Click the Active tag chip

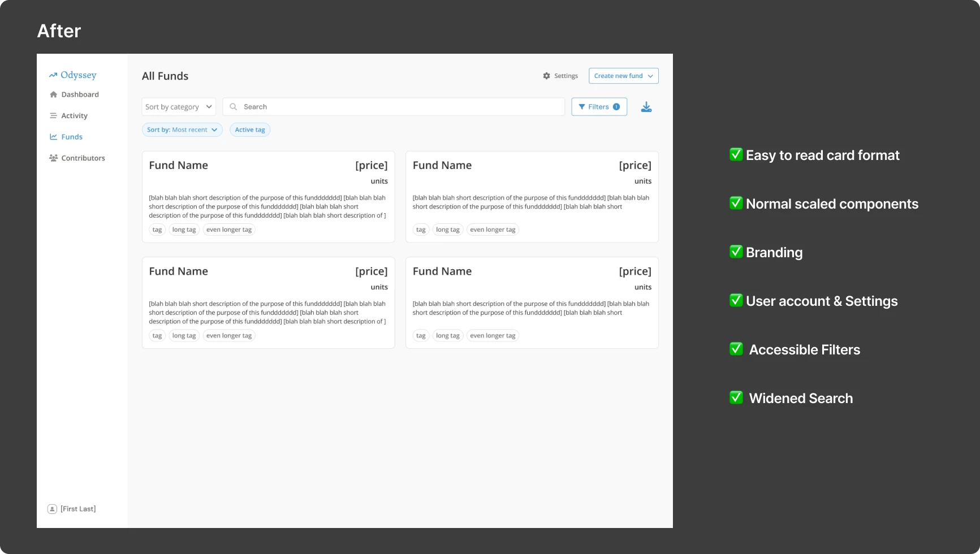pyautogui.click(x=250, y=130)
